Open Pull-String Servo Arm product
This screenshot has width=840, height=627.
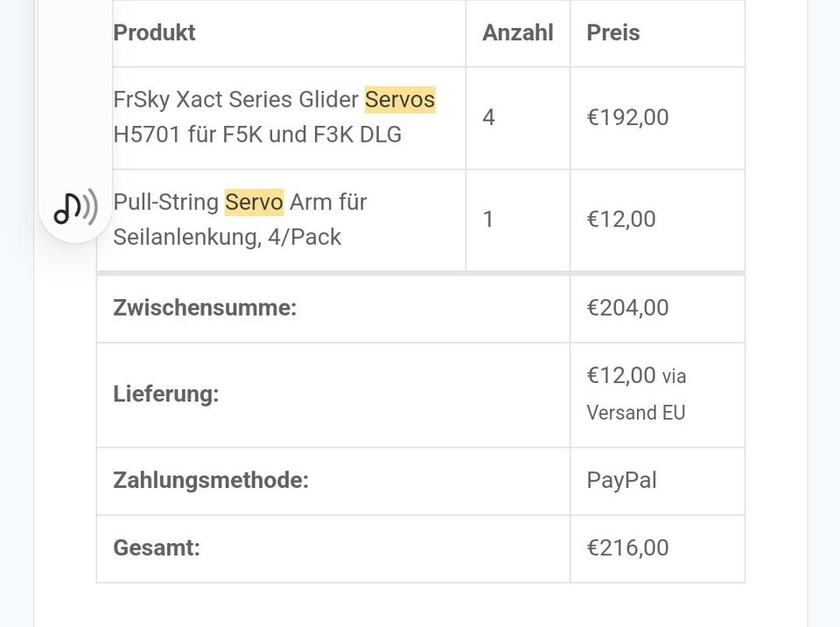point(240,219)
